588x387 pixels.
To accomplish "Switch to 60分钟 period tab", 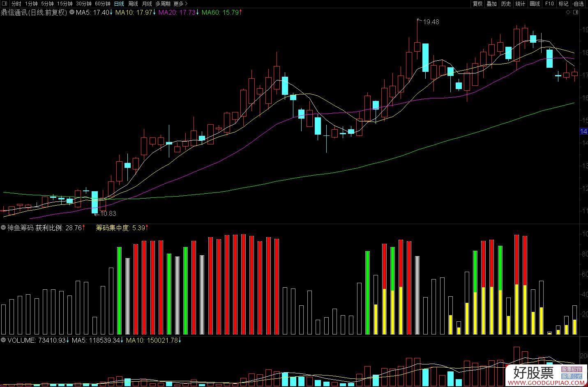I will (x=102, y=4).
